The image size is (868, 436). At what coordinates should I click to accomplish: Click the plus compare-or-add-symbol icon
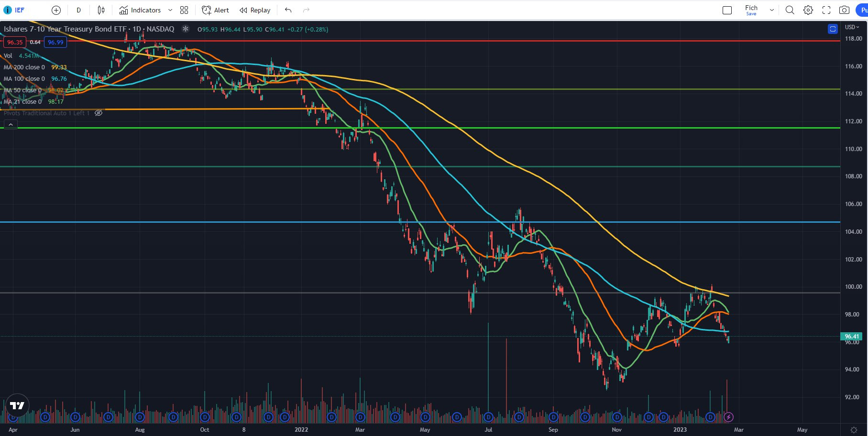click(56, 10)
